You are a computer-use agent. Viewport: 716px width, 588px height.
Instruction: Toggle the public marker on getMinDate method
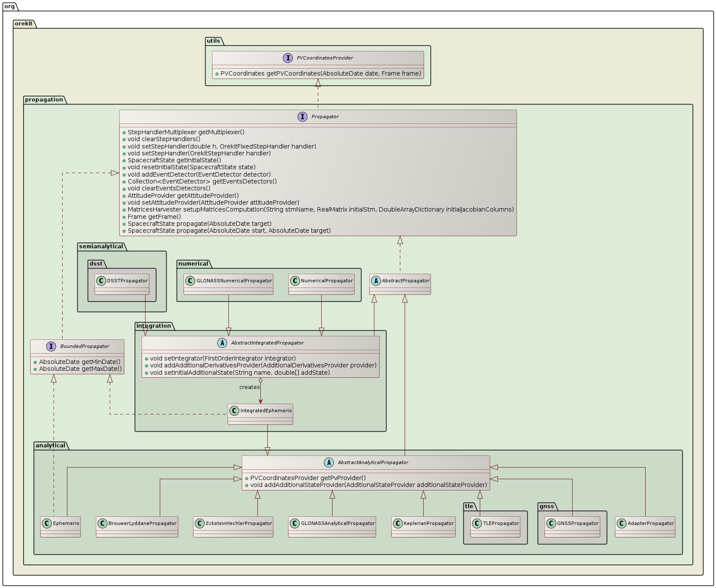click(35, 362)
